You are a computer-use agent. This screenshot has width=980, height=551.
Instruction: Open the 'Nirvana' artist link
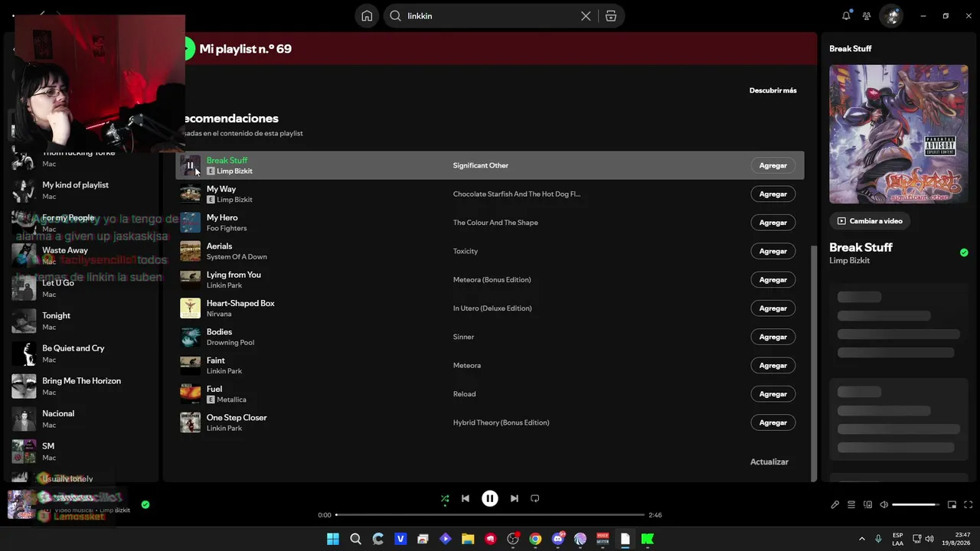(219, 314)
